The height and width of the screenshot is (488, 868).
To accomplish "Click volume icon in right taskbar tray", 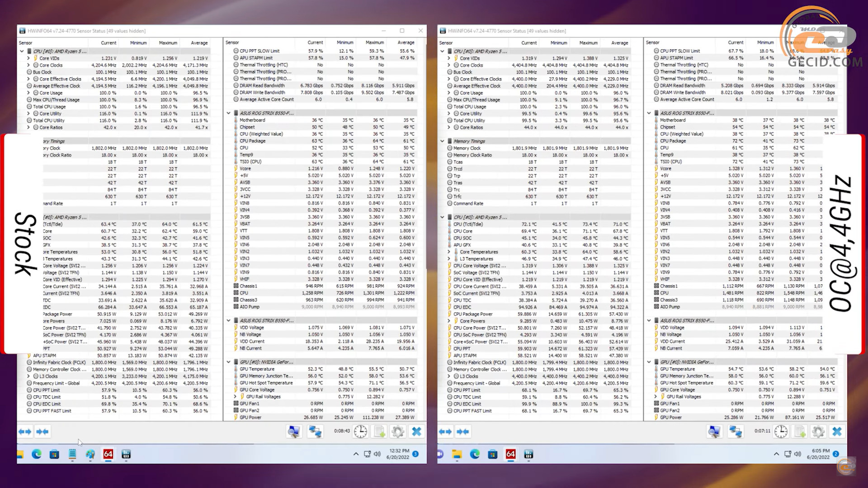I will (x=797, y=454).
